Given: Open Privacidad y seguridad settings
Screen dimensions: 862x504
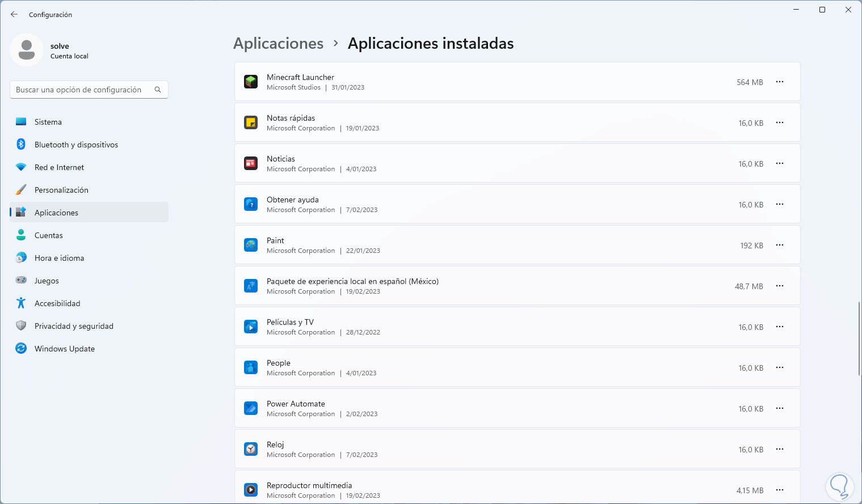Looking at the screenshot, I should click(x=74, y=326).
